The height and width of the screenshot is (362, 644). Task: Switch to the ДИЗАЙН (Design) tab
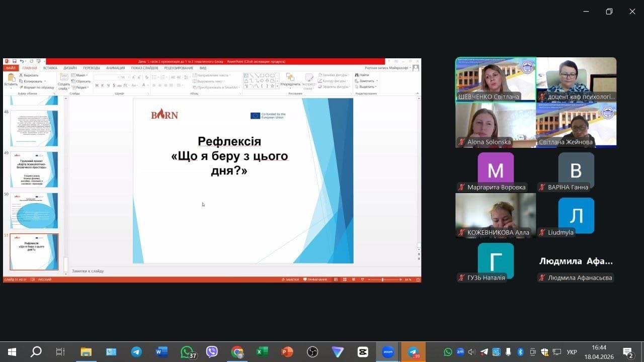coord(70,68)
